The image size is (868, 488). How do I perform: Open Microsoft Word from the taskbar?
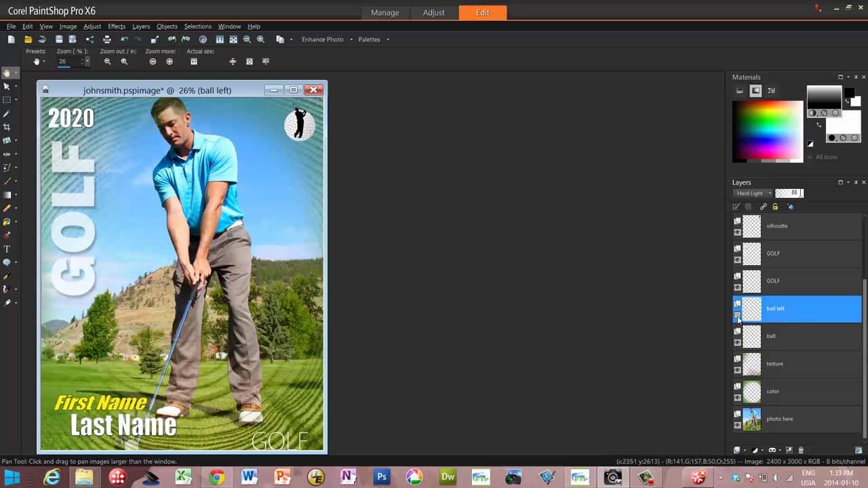click(x=250, y=477)
